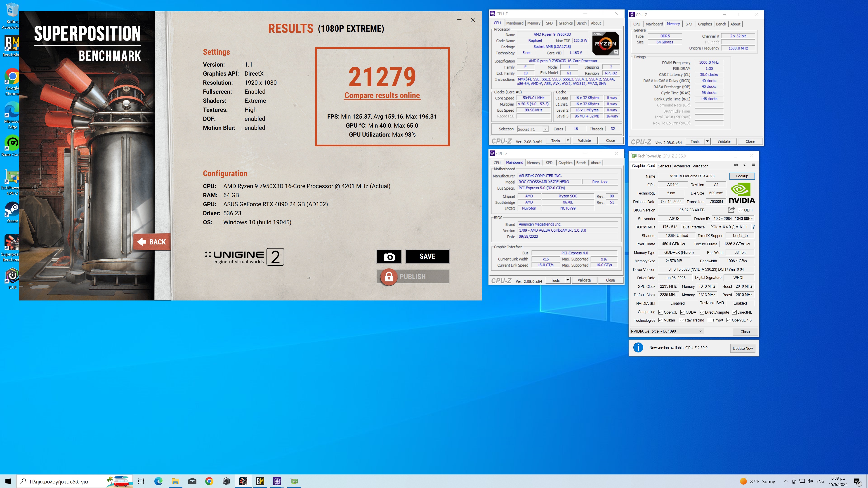Click the BenchMate BM icon in the taskbar
Screen dimensions: 868x488
point(260,481)
